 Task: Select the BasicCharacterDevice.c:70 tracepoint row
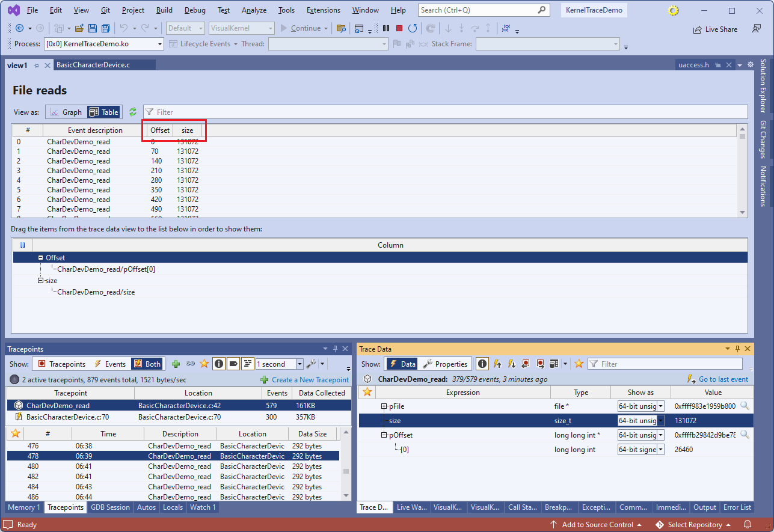click(x=179, y=417)
